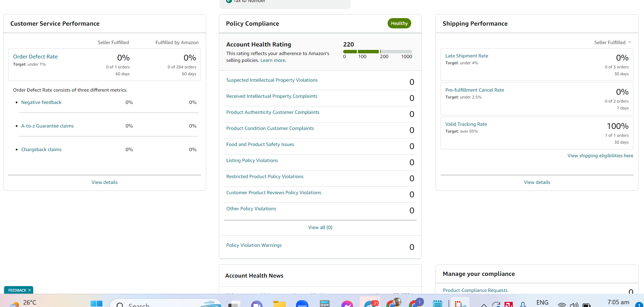Open File Explorer from the taskbar
This screenshot has width=644, height=307.
coord(279,304)
